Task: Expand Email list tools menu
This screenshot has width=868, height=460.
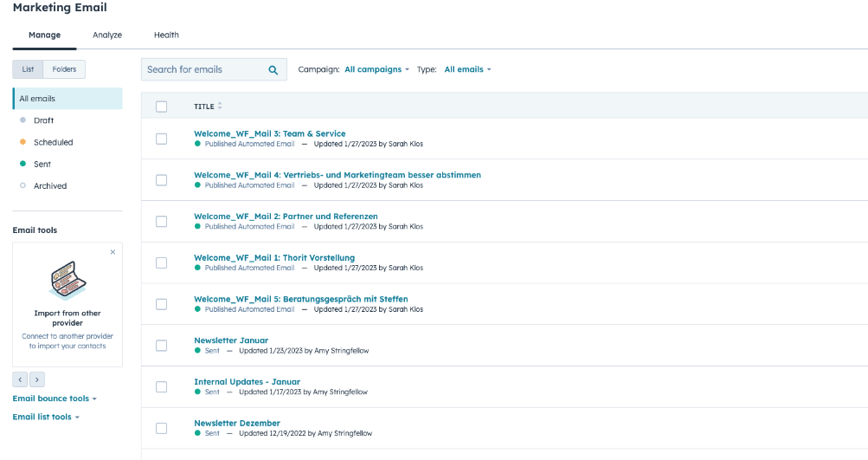Action: [x=46, y=417]
